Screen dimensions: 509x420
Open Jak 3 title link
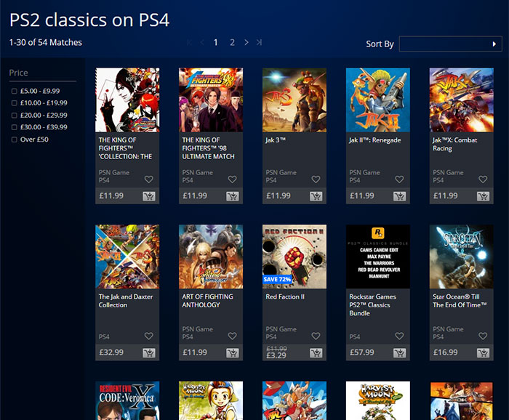coord(276,140)
